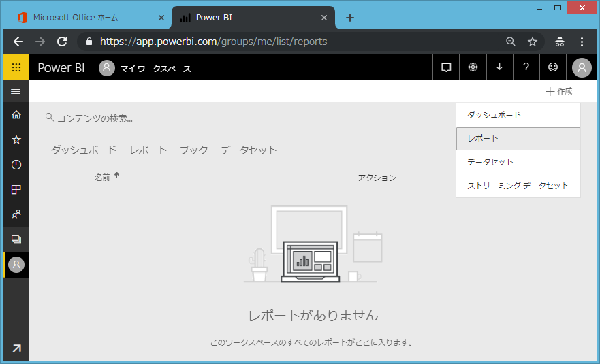Open the notifications speech bubble icon
Viewport: 600px width, 364px height.
tap(446, 67)
